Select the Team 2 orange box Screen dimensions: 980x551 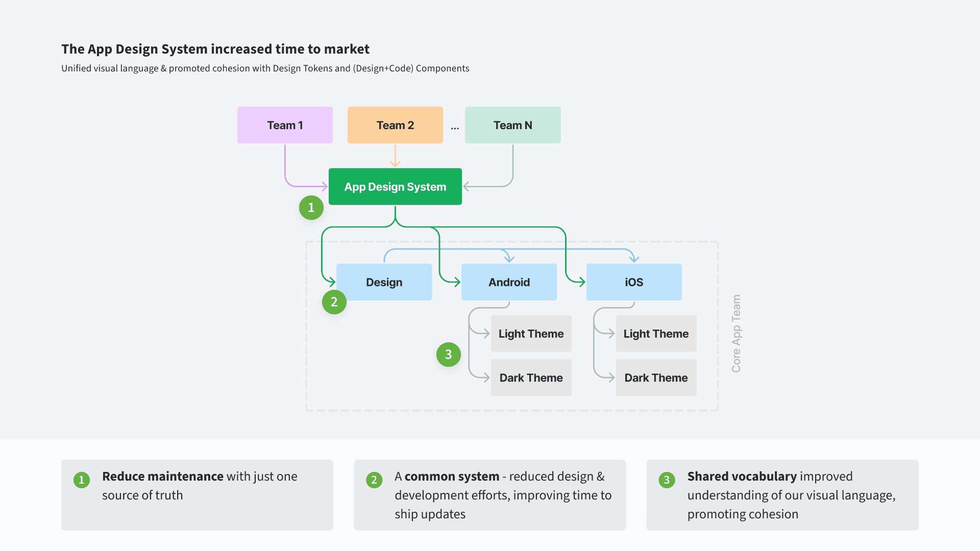click(x=395, y=125)
